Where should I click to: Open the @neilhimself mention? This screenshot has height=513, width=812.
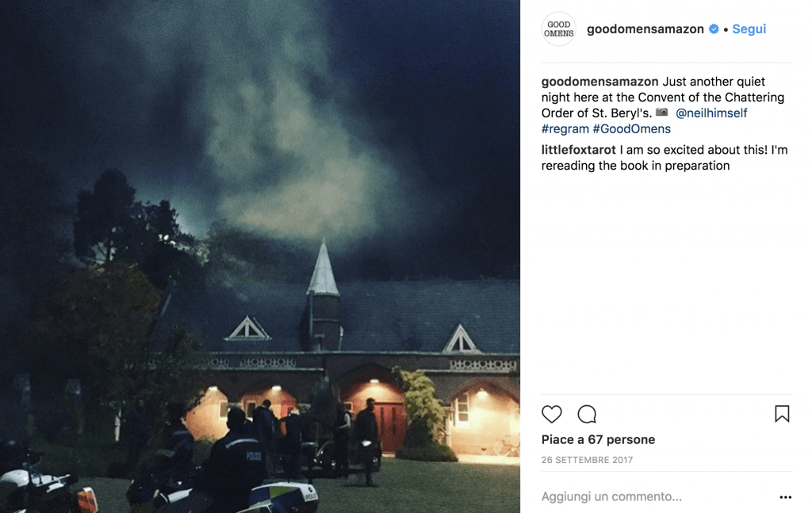point(711,113)
